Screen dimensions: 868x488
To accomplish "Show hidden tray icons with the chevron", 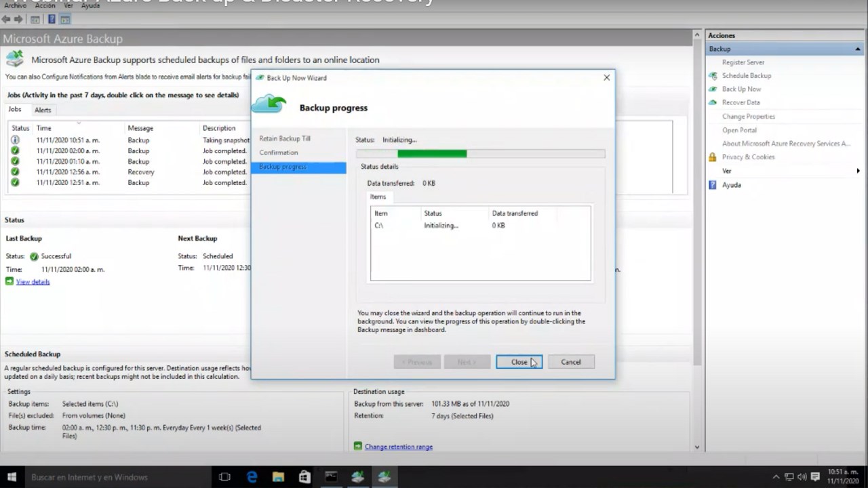I will coord(776,477).
